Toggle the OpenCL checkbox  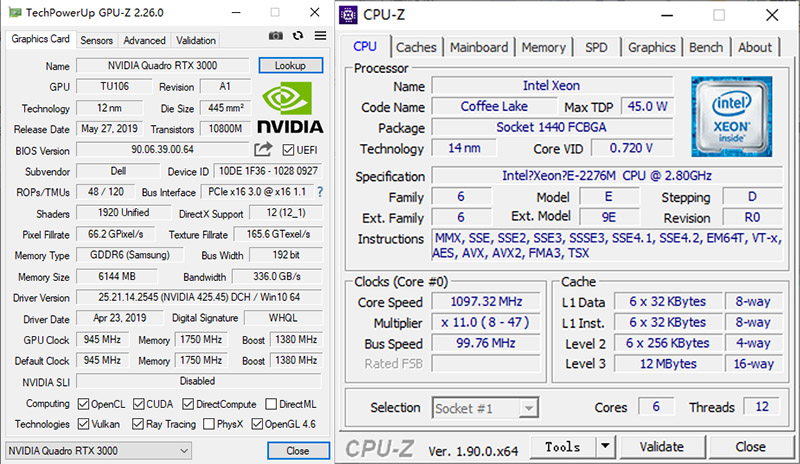[x=83, y=404]
